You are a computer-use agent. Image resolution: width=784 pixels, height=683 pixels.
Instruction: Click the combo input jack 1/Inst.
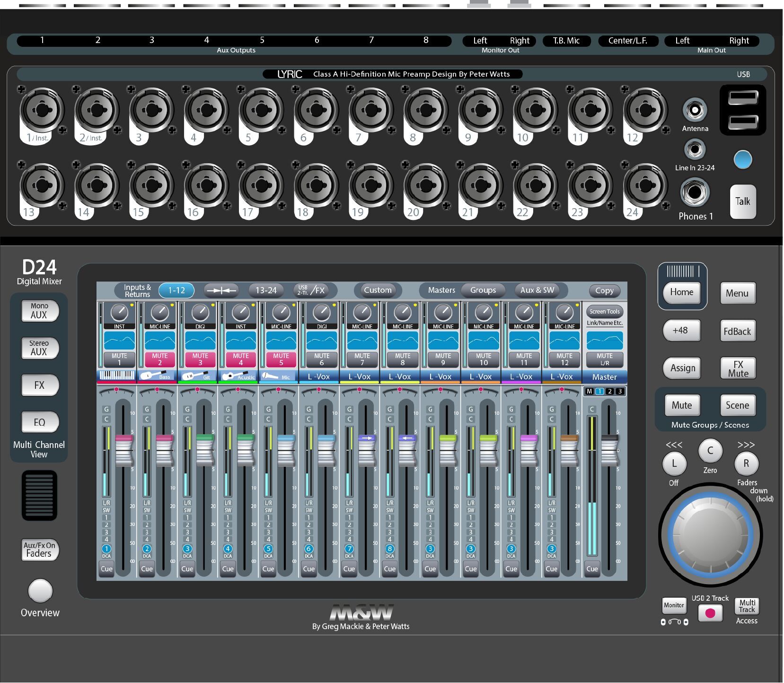[42, 111]
